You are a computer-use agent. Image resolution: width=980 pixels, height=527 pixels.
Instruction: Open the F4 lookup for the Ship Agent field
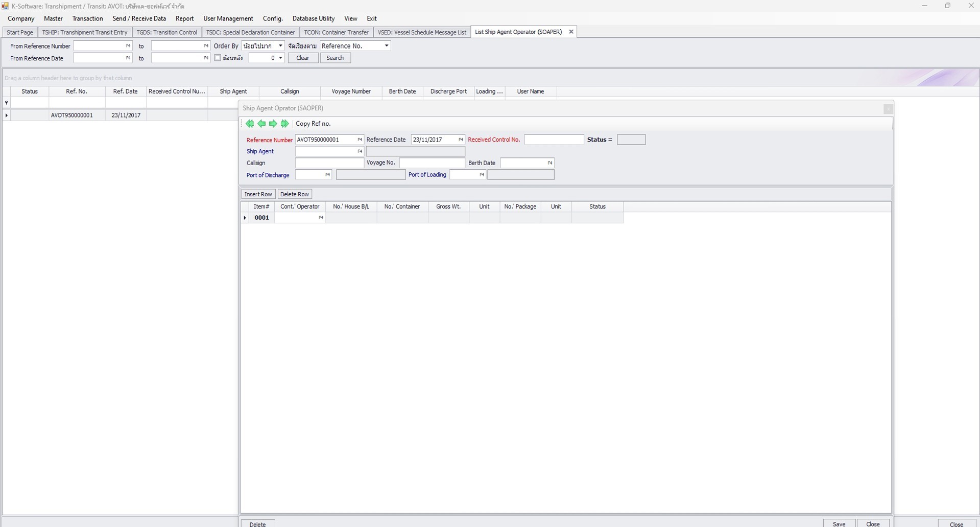click(360, 151)
